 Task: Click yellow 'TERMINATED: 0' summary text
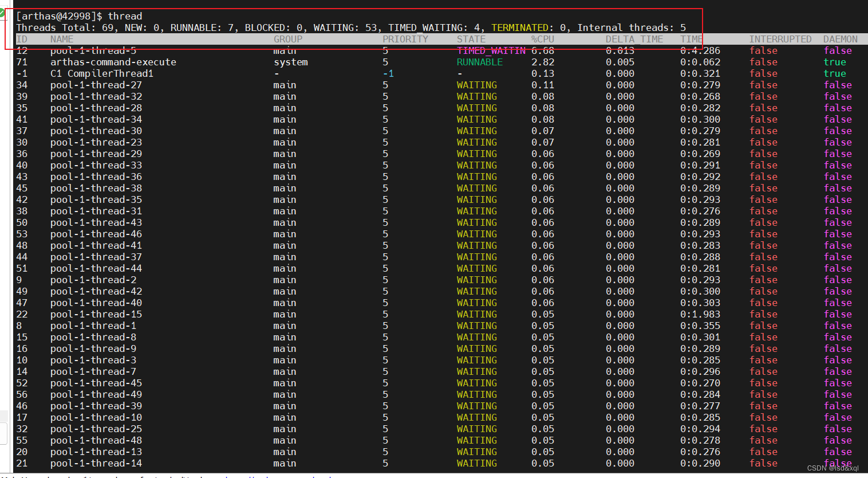(x=528, y=28)
